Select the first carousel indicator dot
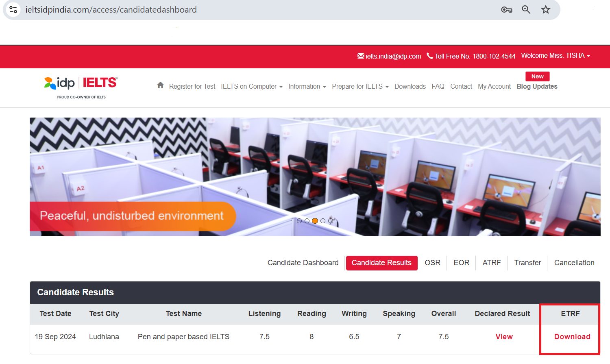Screen dimensions: 610x364 [x=299, y=221]
